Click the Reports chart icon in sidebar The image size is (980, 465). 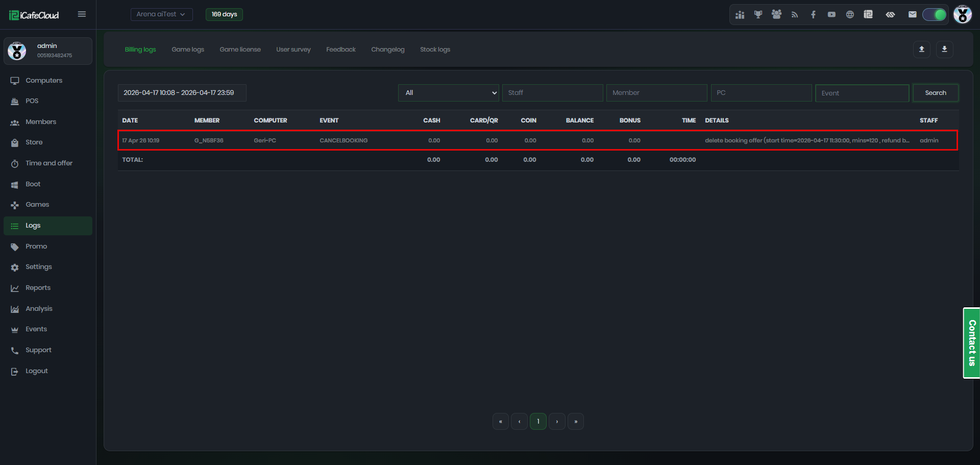(15, 288)
